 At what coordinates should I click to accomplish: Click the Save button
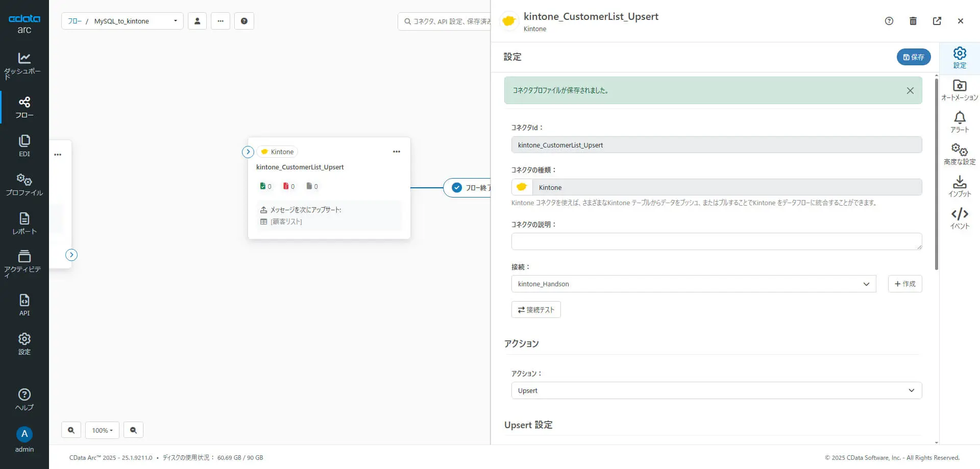(x=913, y=57)
